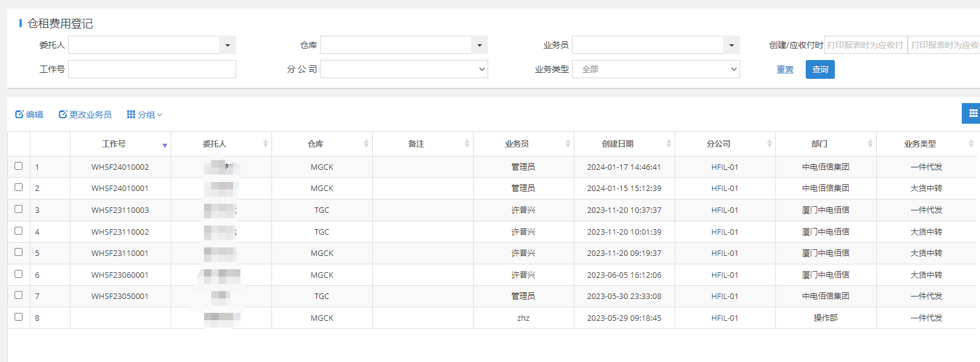
Task: Click the 更改业务员 icon button
Action: 63,115
